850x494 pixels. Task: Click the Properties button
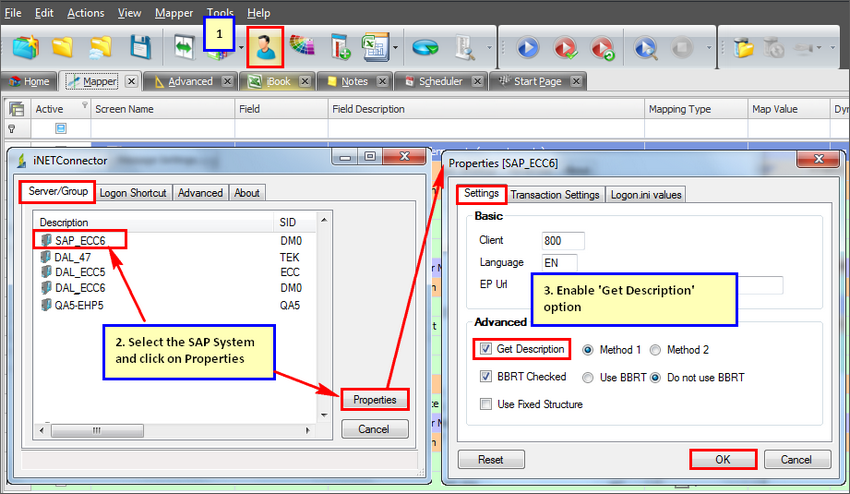pyautogui.click(x=375, y=400)
